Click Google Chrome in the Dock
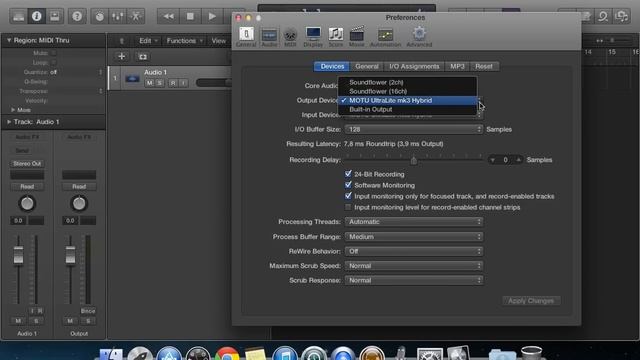Viewport: 640px width, 360px height. [227, 353]
